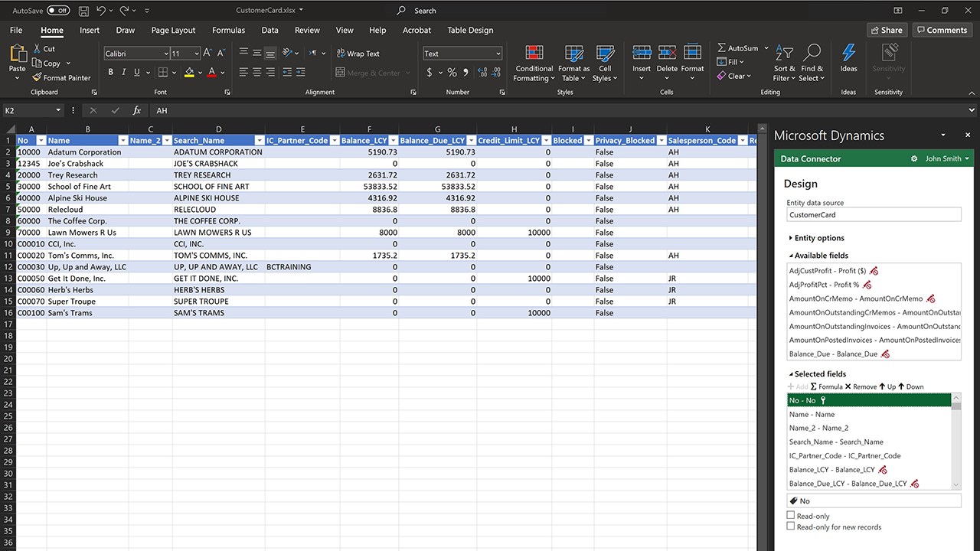Apply the red Font Color swatch
980x551 pixels.
pyautogui.click(x=211, y=72)
